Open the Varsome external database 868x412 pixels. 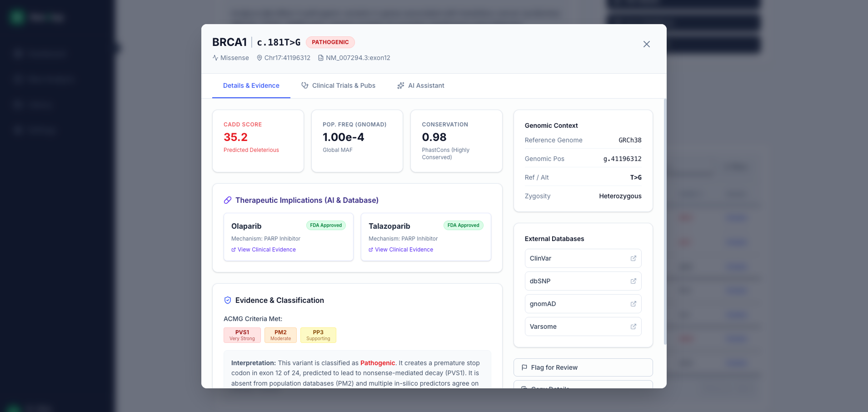tap(583, 327)
